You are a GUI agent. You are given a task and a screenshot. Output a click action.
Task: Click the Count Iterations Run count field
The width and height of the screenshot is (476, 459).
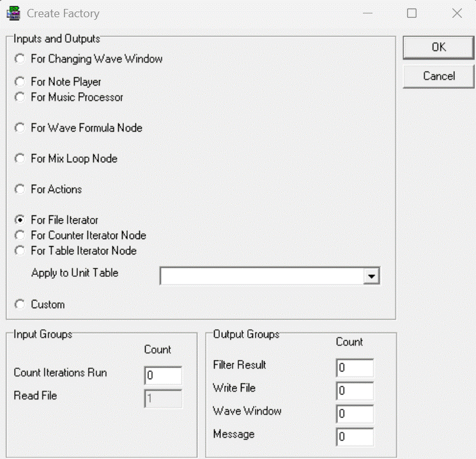click(164, 376)
